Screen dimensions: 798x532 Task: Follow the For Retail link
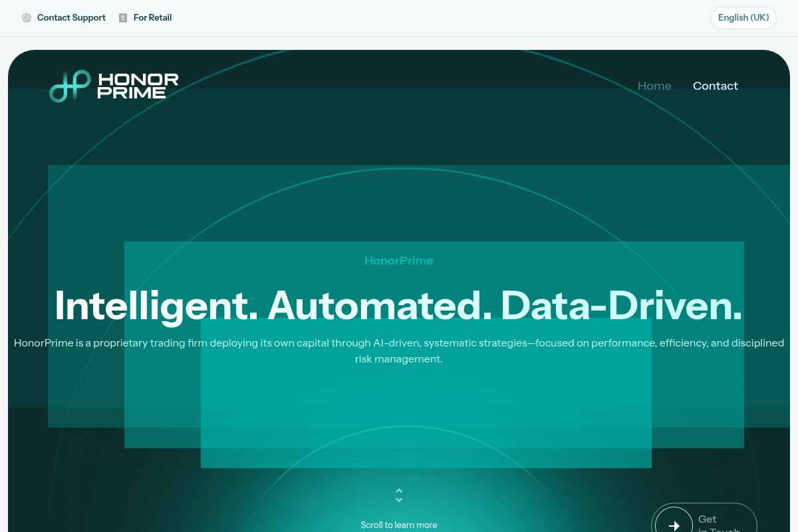point(152,18)
